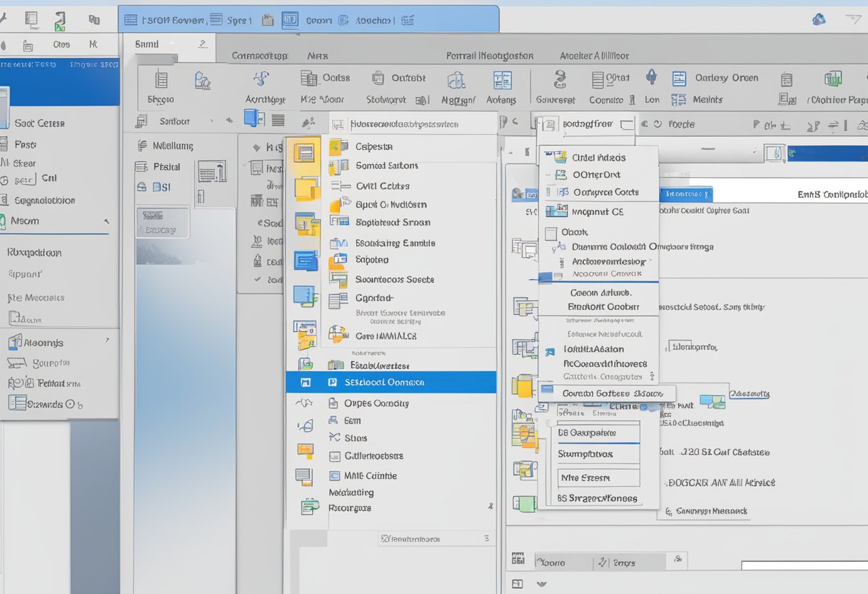Expand the Msom section arrow in the left sidebar
The image size is (868, 594).
[108, 222]
